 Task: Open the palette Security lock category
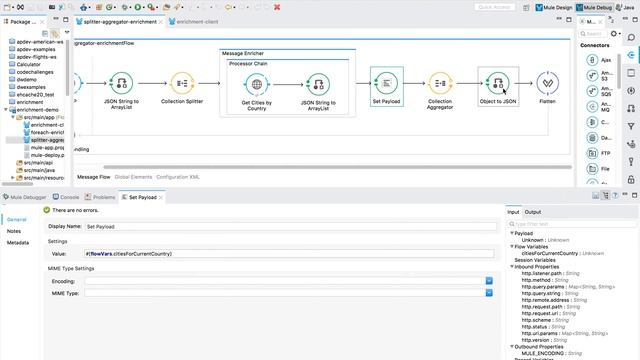[631, 179]
